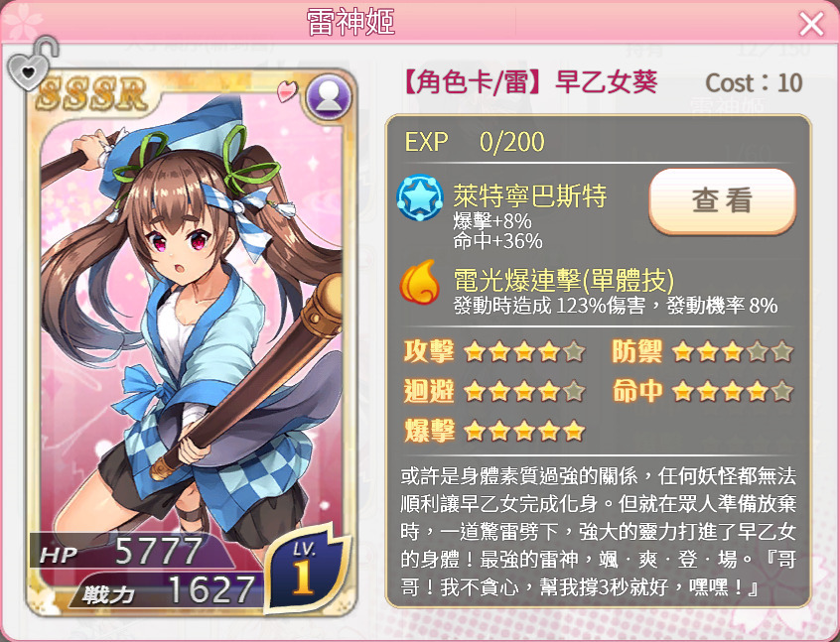Click the purple profile avatar icon
Viewport: 840px width, 642px height.
[329, 97]
